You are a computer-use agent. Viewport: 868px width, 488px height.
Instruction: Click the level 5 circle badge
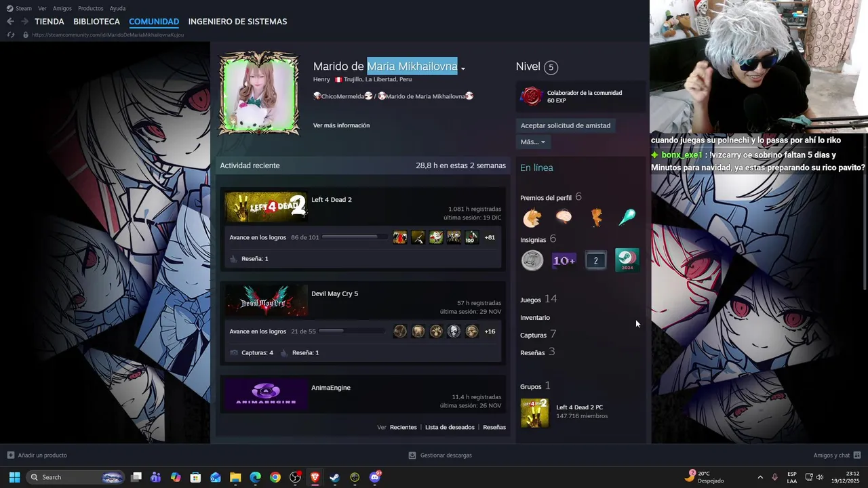point(551,67)
